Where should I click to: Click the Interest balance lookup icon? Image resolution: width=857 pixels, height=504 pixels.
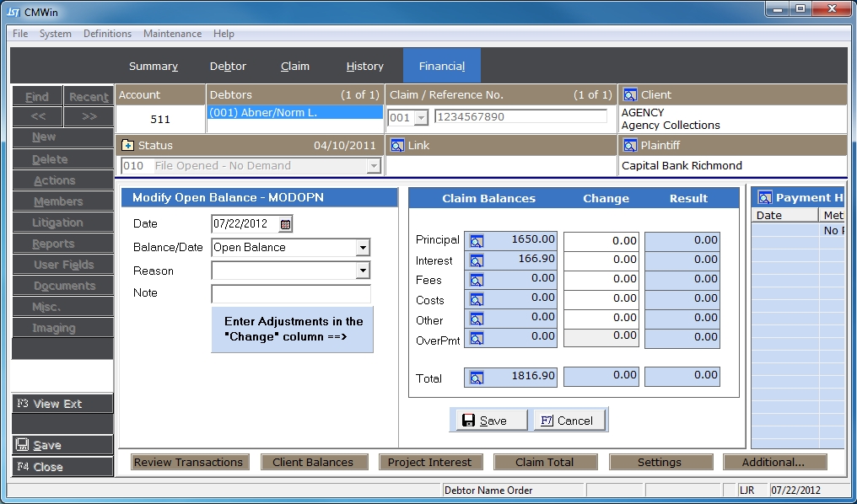tap(477, 260)
